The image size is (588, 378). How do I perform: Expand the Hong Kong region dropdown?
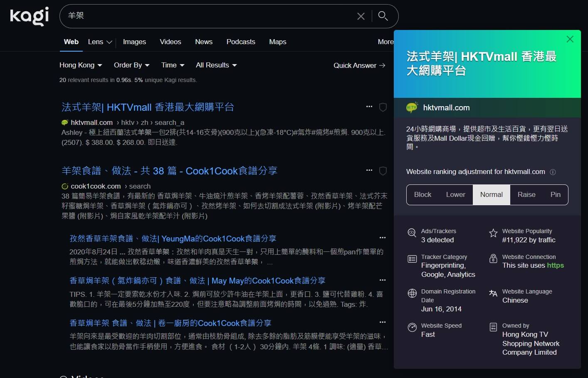(x=81, y=65)
